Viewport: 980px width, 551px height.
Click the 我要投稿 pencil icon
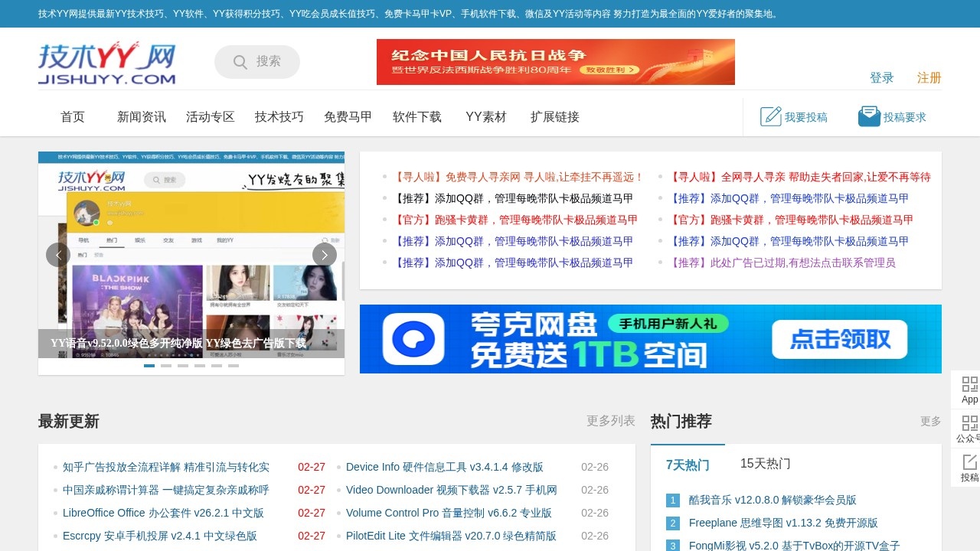pyautogui.click(x=771, y=116)
